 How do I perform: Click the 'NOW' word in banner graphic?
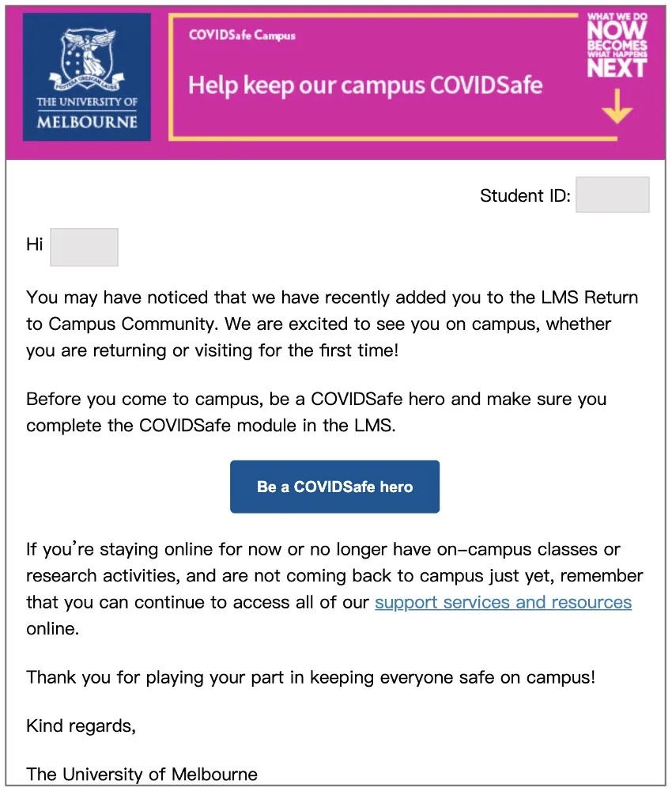tap(617, 29)
